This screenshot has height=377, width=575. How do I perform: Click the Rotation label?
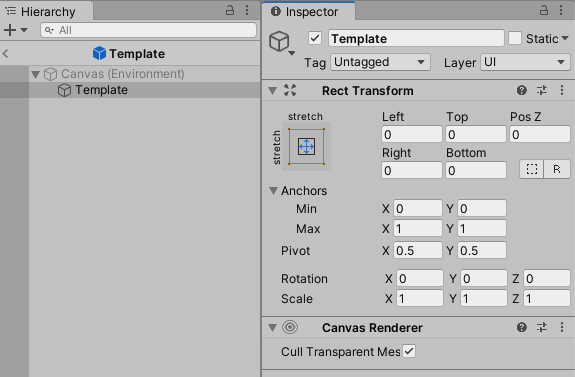coord(304,279)
